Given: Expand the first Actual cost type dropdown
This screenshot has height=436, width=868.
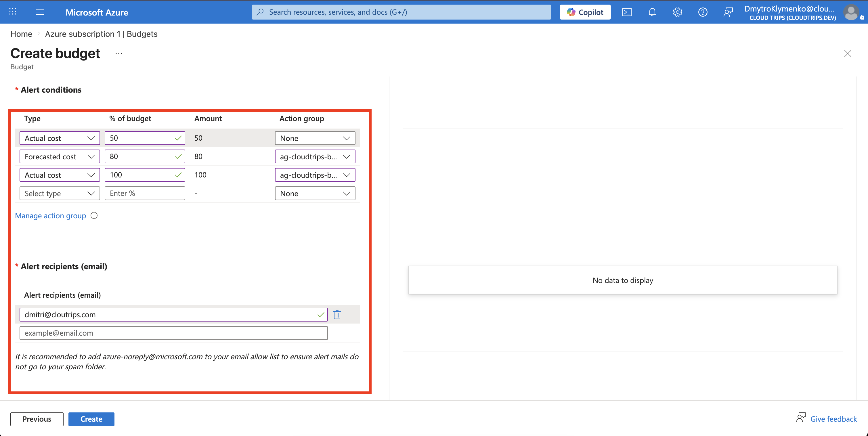Looking at the screenshot, I should [x=60, y=138].
